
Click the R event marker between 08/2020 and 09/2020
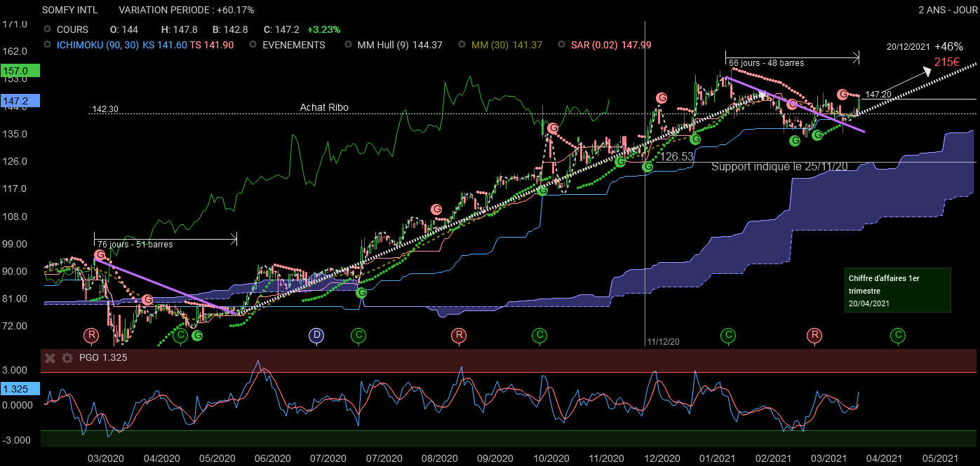(459, 336)
